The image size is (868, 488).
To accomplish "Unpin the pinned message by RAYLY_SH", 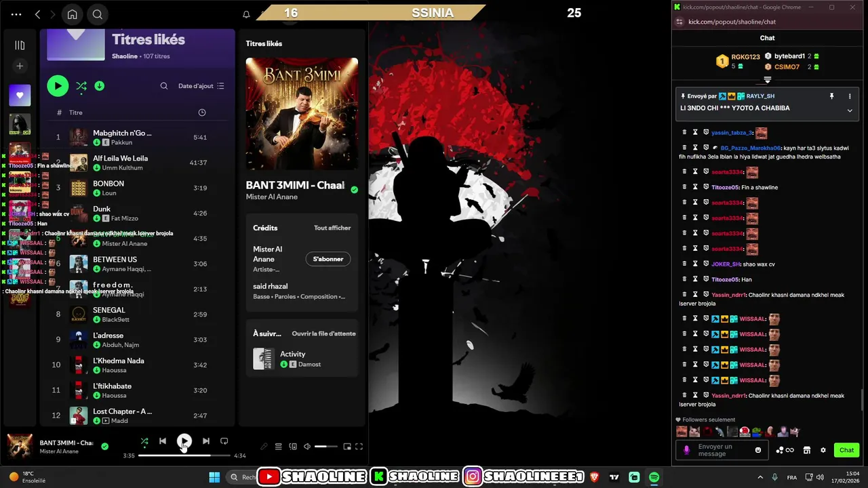I will [831, 96].
